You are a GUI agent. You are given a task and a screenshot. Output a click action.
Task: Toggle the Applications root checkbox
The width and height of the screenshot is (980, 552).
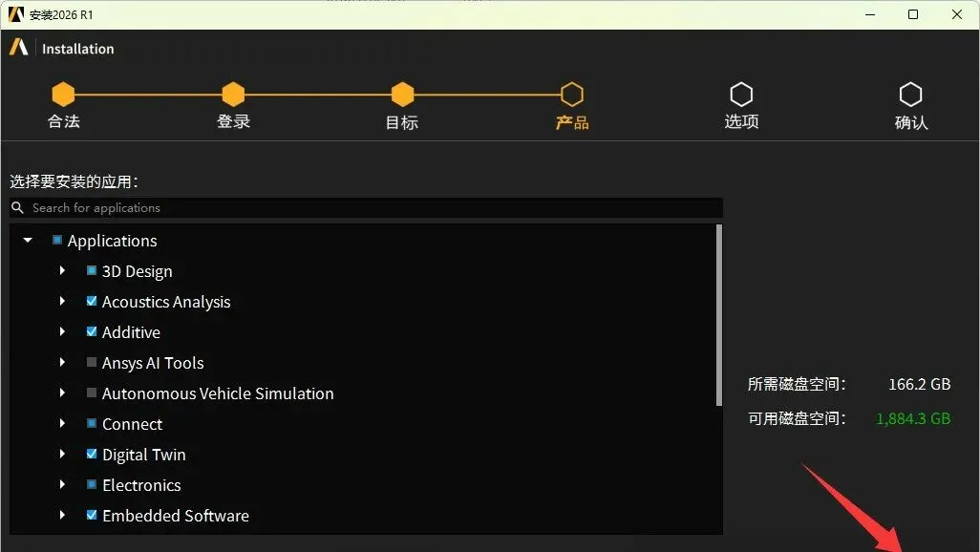coord(57,240)
